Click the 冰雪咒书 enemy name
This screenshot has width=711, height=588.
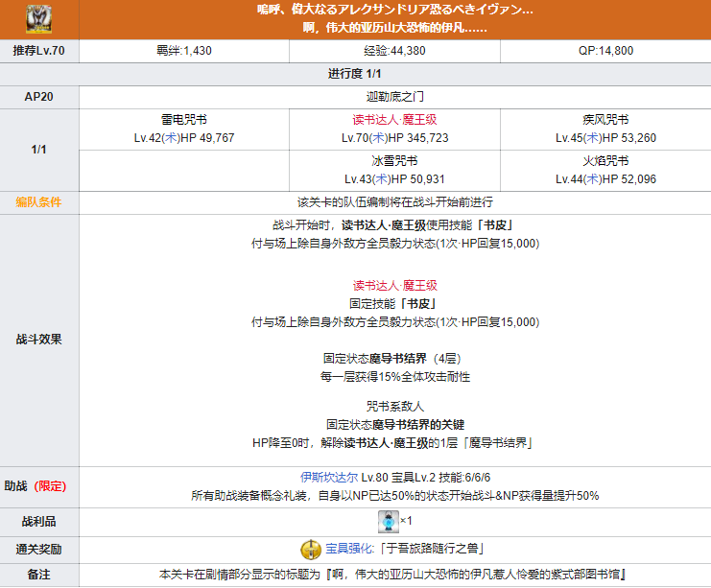pos(394,161)
